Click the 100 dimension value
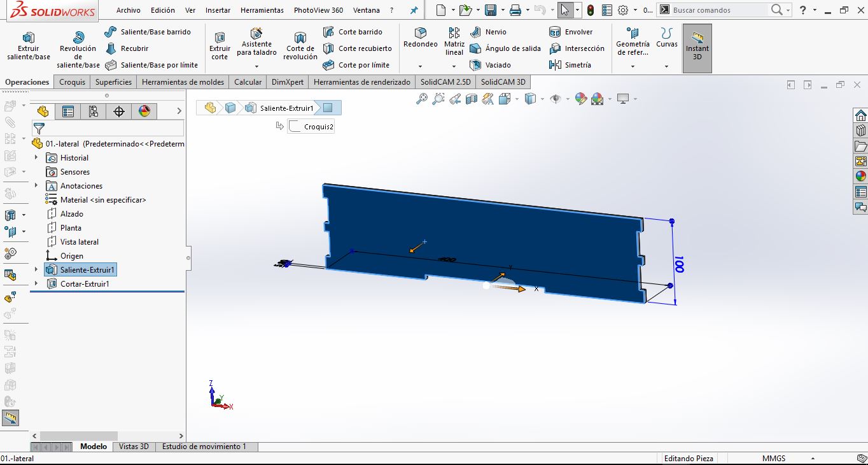This screenshot has width=868, height=465. (678, 264)
